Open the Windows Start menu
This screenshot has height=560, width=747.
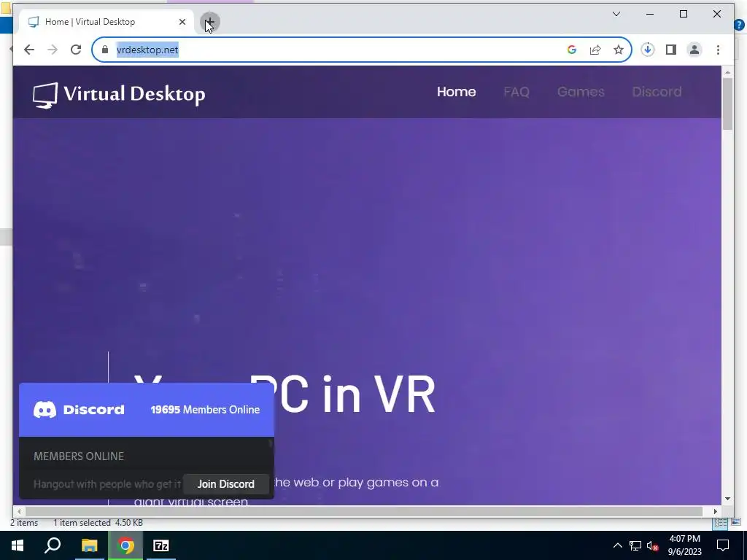[x=18, y=545]
